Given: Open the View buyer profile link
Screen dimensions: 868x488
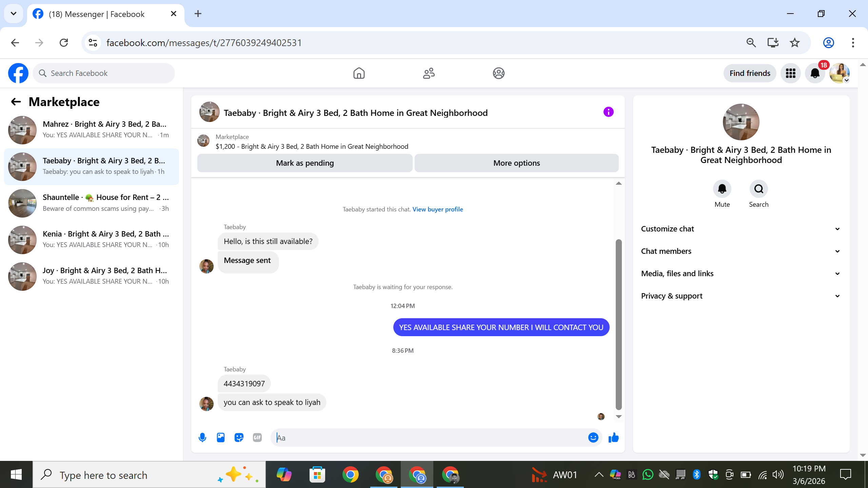Looking at the screenshot, I should [437, 209].
